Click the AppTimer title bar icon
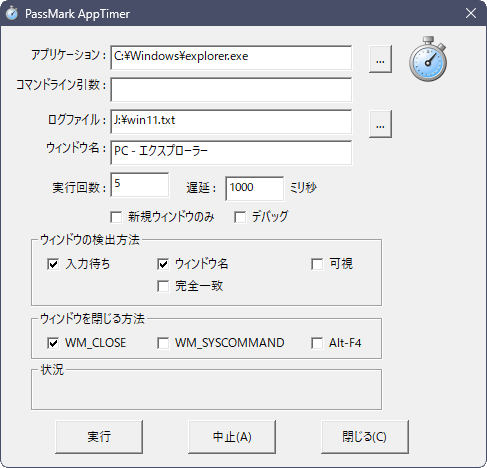This screenshot has height=468, width=487. point(12,13)
